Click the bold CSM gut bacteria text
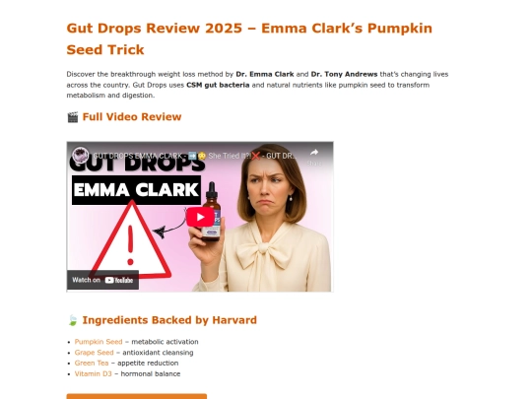Viewport: 532px width, 399px height. point(218,85)
